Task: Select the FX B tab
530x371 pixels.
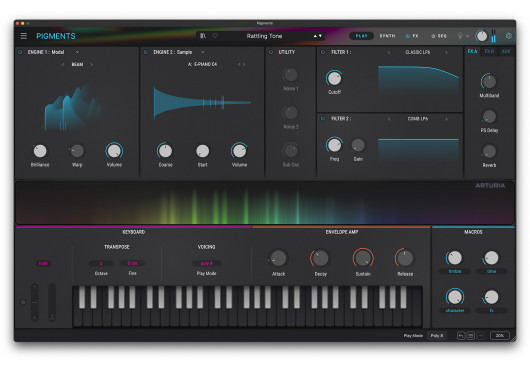Action: [x=489, y=51]
